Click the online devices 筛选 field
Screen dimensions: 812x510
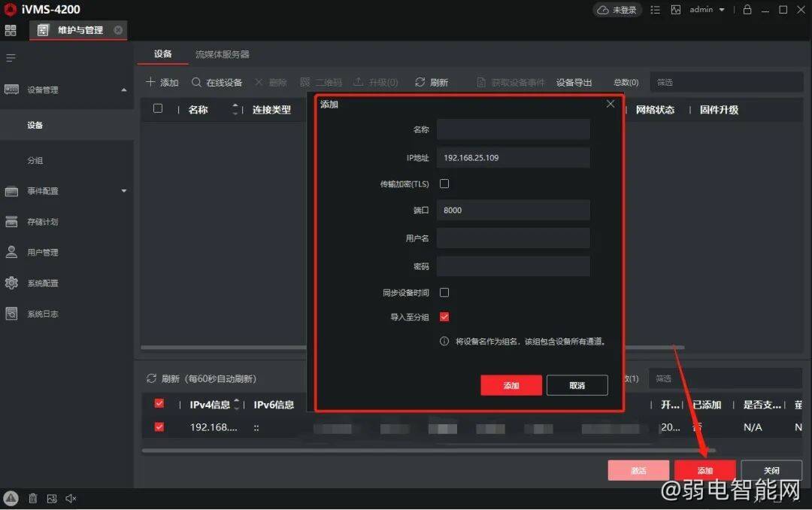click(726, 379)
